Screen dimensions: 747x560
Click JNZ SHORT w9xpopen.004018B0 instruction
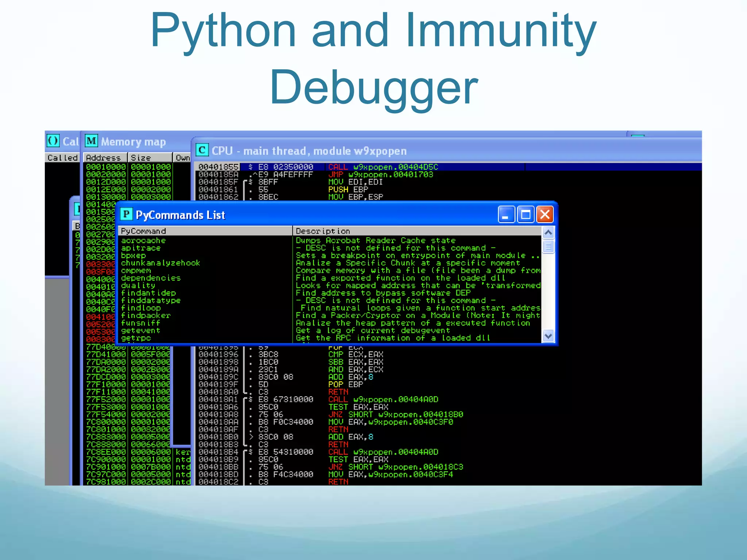click(396, 414)
